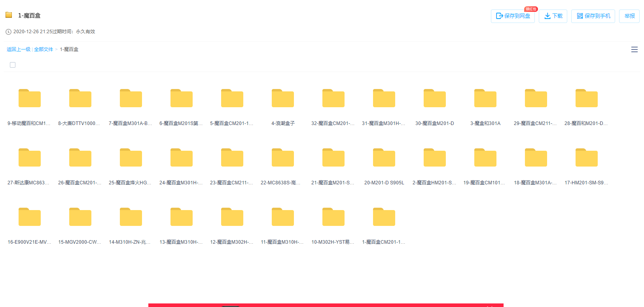The height and width of the screenshot is (307, 644).
Task: Open folder icon 13-魔百盒M310H
Action: point(182,217)
